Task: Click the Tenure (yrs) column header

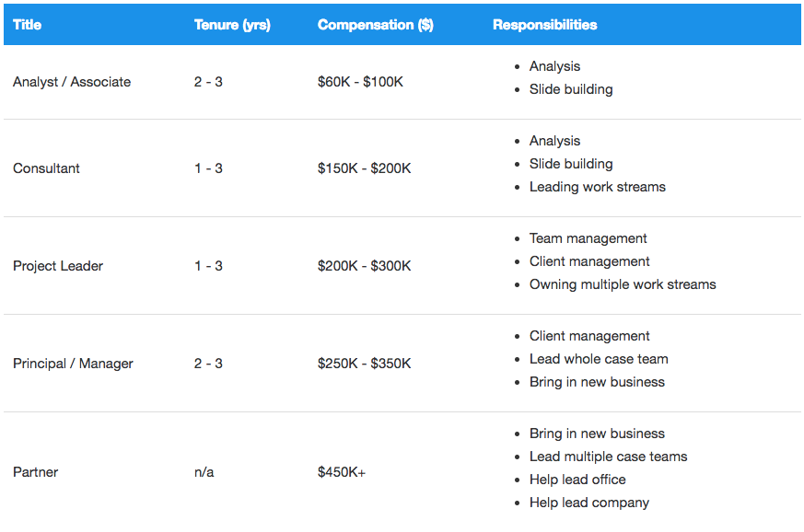Action: [x=232, y=25]
